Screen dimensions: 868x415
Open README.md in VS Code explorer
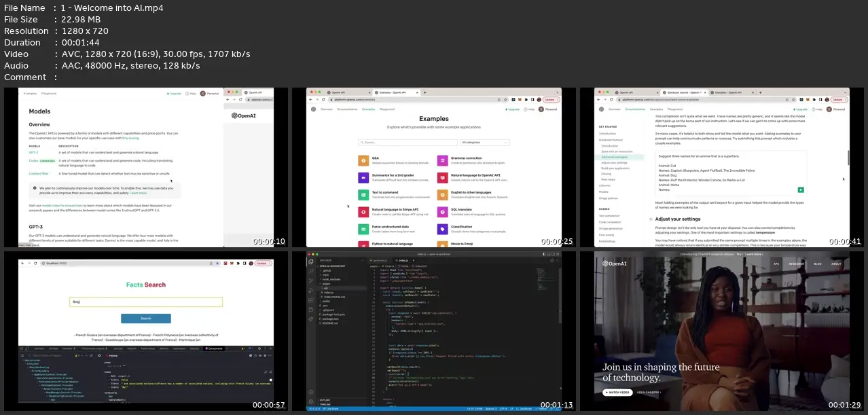coord(330,323)
